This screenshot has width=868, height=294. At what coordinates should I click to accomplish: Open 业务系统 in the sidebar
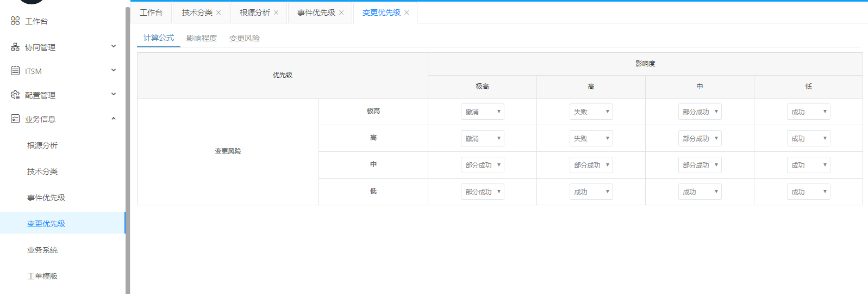tap(42, 250)
